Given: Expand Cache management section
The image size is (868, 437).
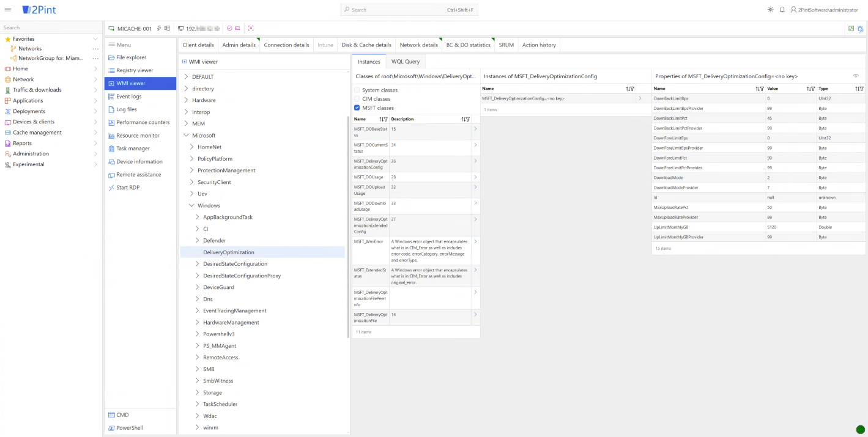Looking at the screenshot, I should tap(95, 133).
